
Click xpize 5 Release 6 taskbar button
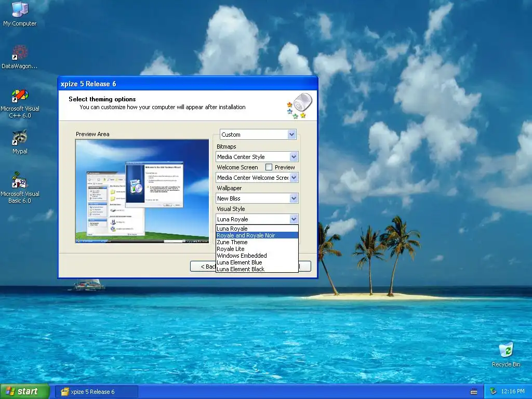point(96,392)
